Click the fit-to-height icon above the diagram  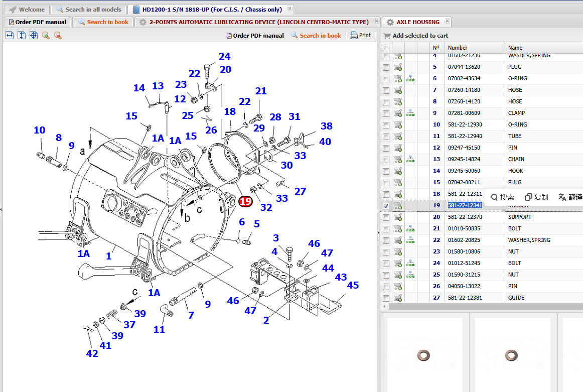click(22, 35)
